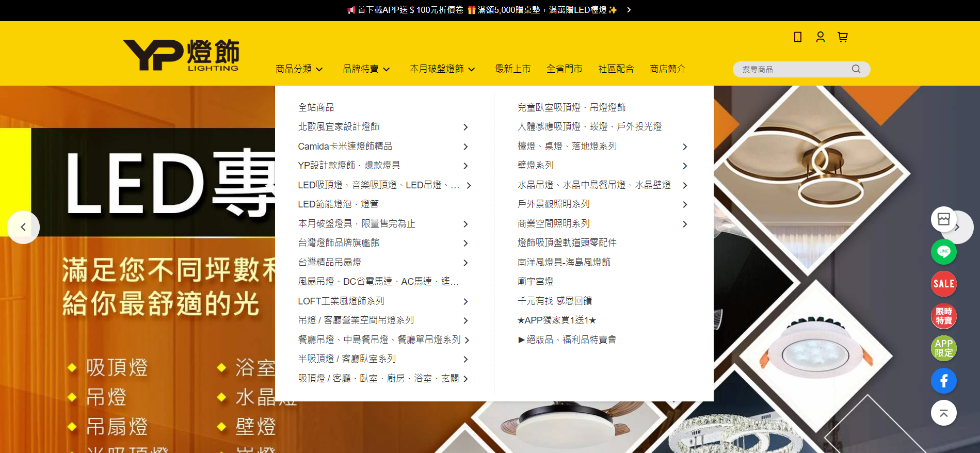Viewport: 980px width, 453px height.
Task: Open the store floating icon
Action: 944,219
